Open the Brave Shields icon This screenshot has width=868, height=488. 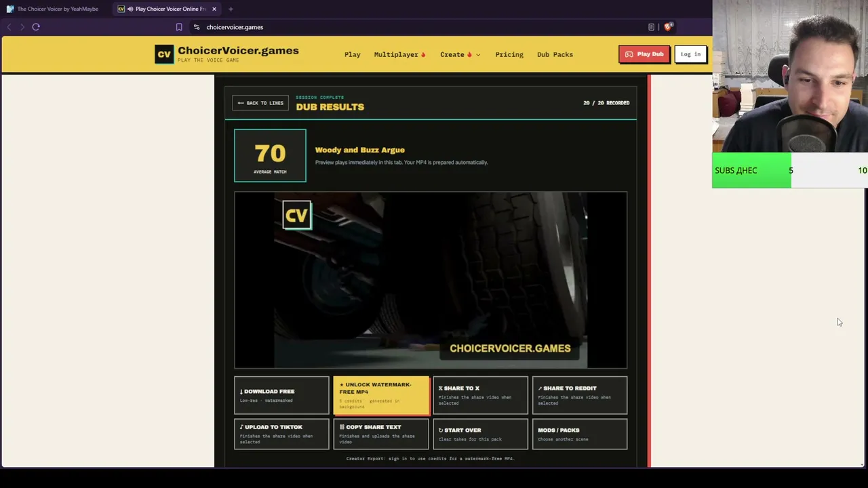[x=668, y=27]
